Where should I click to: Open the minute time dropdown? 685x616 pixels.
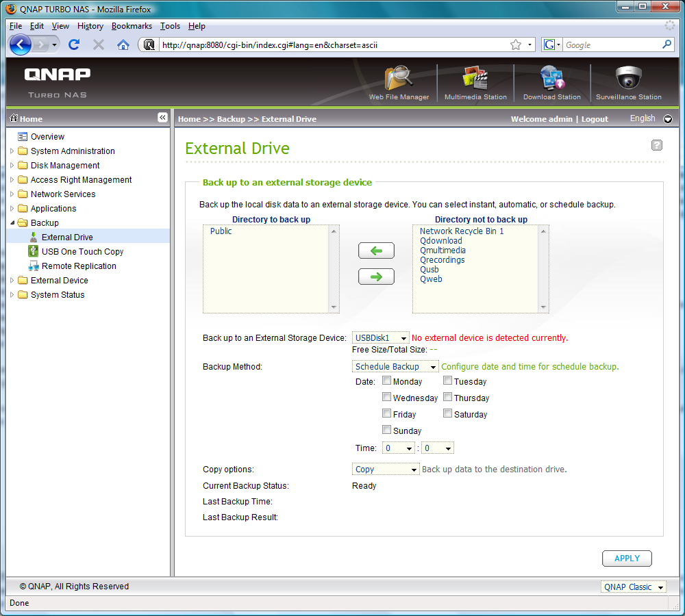[437, 448]
